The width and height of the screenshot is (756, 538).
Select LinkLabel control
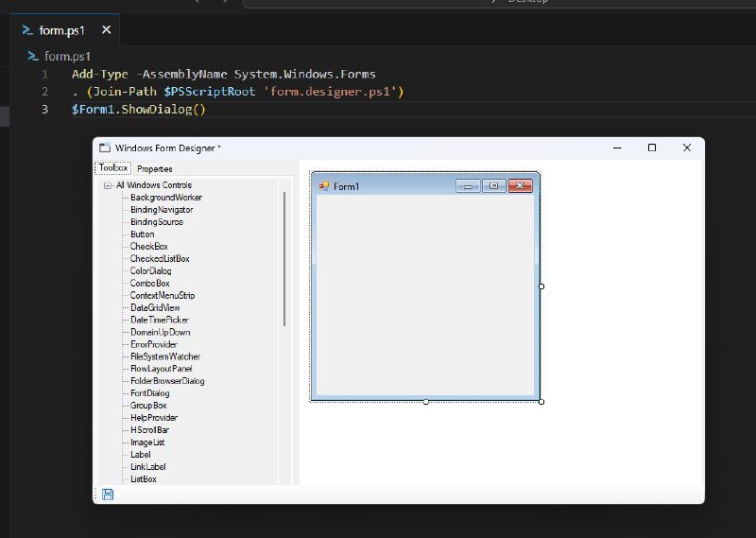point(148,467)
